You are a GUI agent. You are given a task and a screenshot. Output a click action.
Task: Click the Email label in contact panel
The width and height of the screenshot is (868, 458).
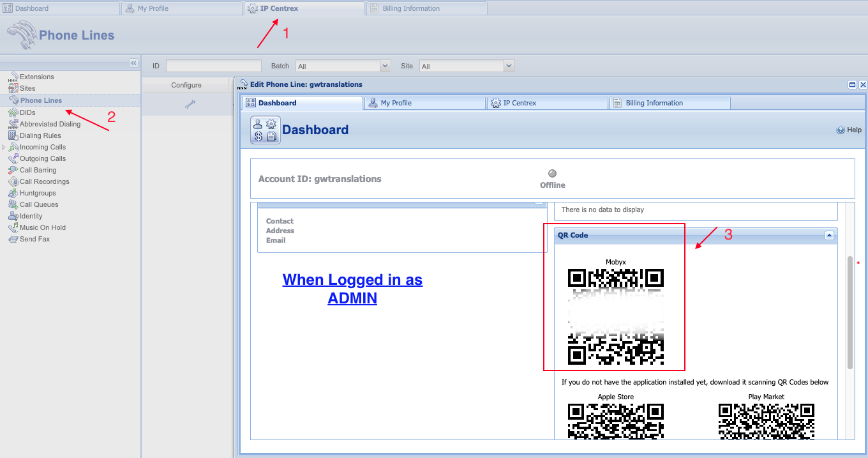click(276, 240)
